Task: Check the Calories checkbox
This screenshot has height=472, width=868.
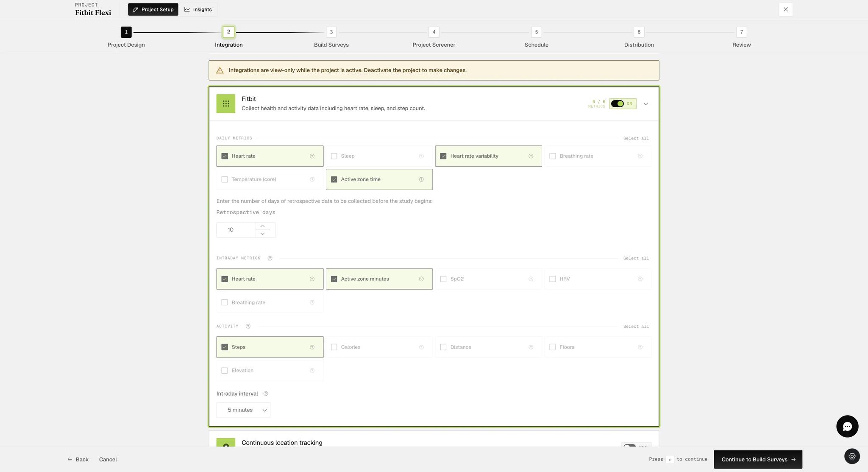Action: pyautogui.click(x=334, y=347)
